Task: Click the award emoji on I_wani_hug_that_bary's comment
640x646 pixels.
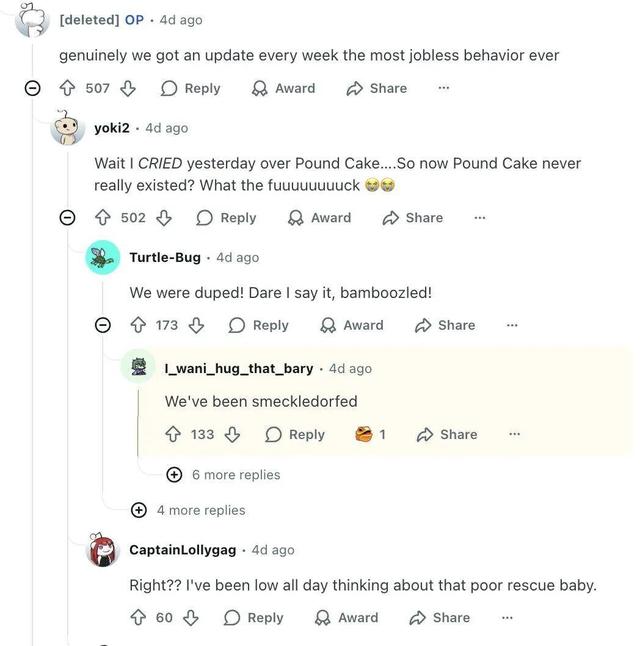Action: [365, 434]
